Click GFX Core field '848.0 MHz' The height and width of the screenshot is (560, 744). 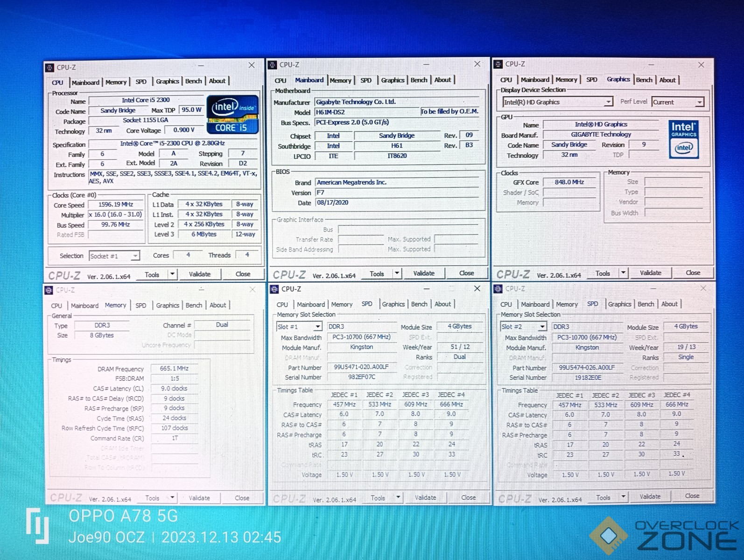[569, 182]
